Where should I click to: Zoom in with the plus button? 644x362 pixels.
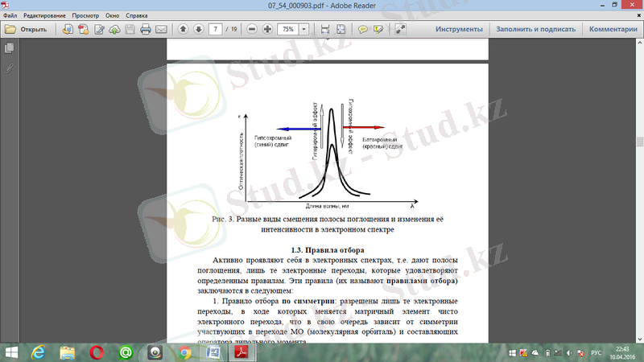268,30
